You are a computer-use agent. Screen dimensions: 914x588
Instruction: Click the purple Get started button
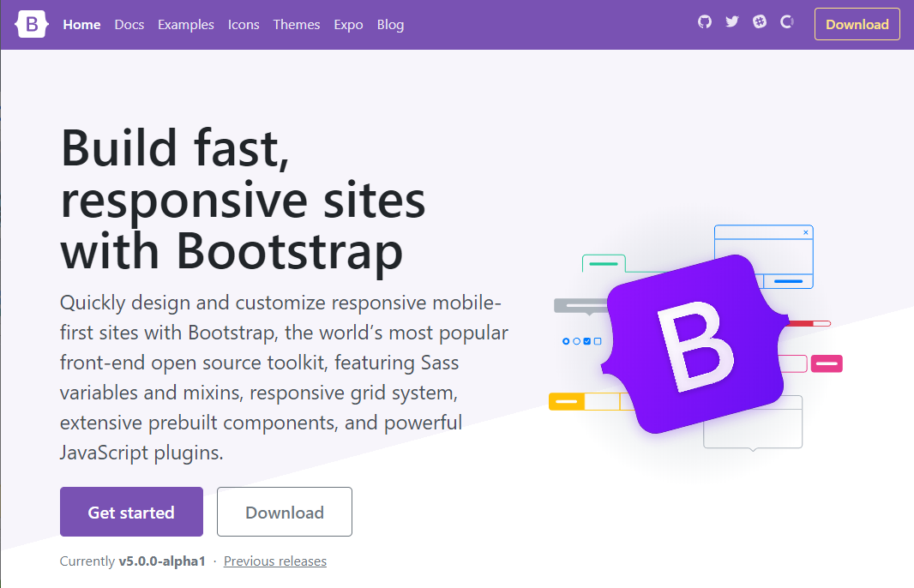(x=132, y=512)
